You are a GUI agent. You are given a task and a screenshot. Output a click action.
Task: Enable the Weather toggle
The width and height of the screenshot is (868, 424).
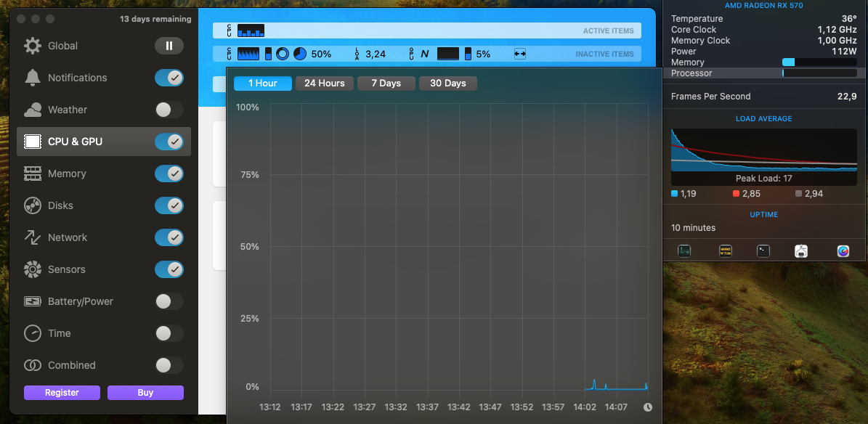[169, 110]
